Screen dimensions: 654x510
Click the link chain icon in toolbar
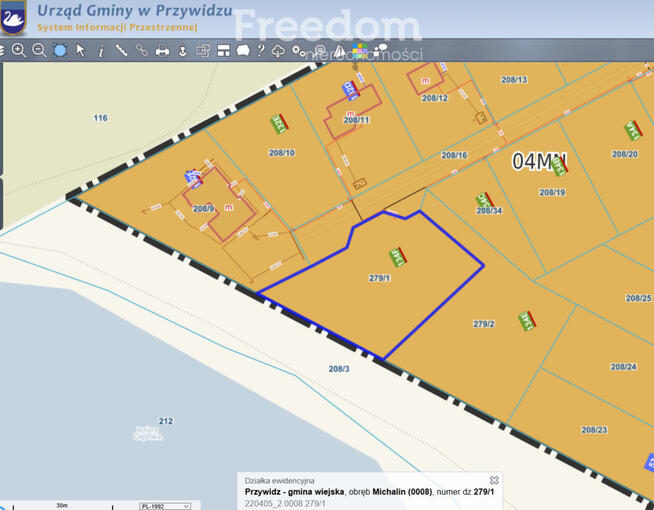coord(141,50)
